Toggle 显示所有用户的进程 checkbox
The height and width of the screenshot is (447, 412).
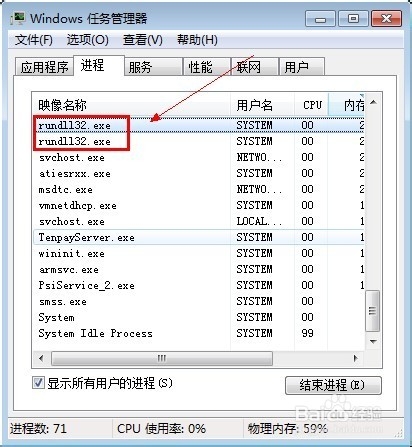point(38,383)
